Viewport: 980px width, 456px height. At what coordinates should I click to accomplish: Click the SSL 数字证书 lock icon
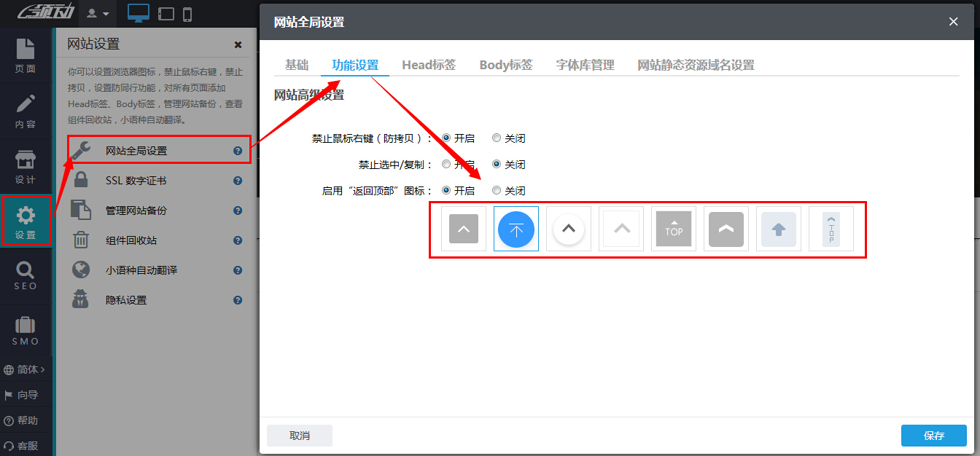pyautogui.click(x=80, y=180)
